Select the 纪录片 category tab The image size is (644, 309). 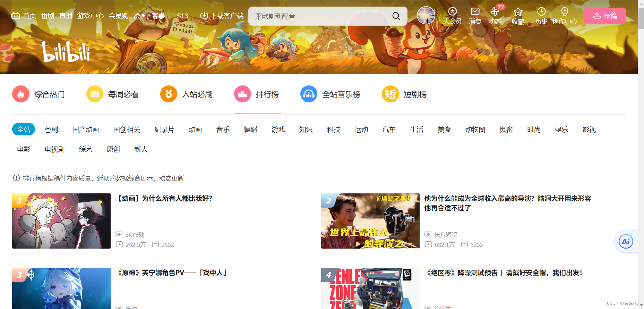pos(164,130)
